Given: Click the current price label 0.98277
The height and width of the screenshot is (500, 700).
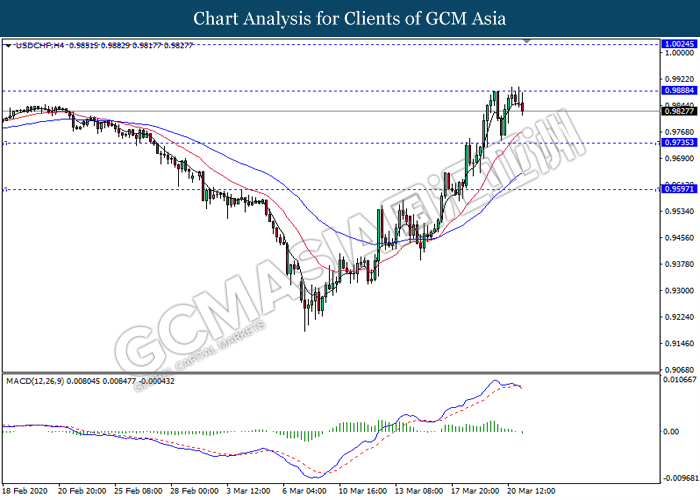Looking at the screenshot, I should click(679, 111).
